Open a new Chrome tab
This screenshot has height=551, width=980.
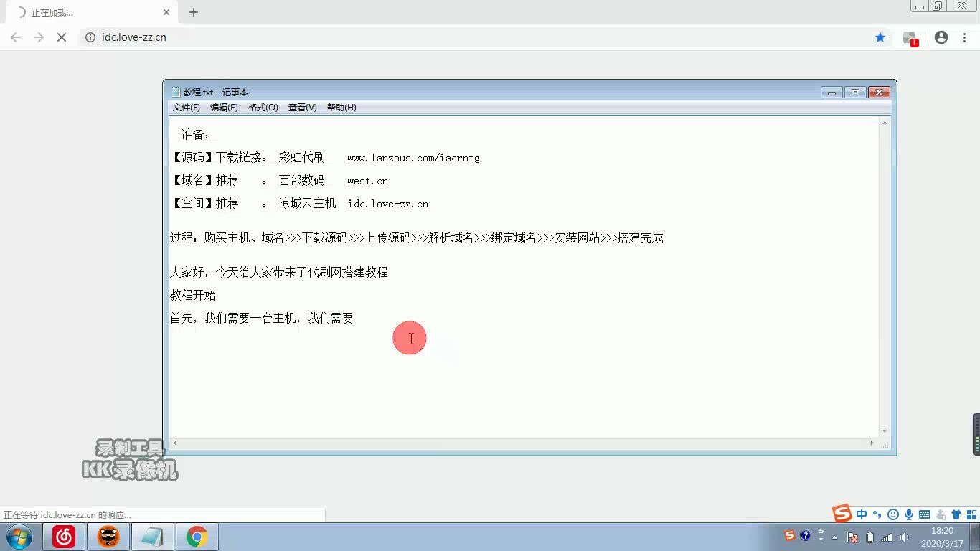coord(194,12)
